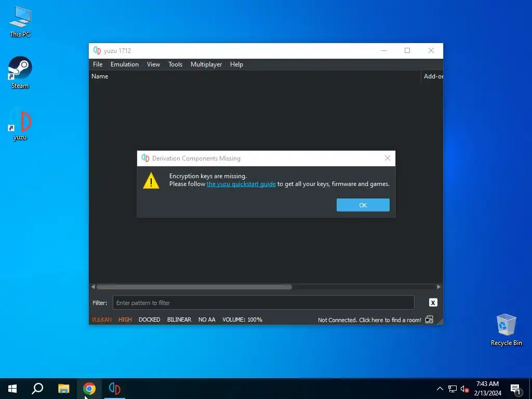Click the scroll right arrow of game list
The height and width of the screenshot is (399, 532).
(438, 287)
